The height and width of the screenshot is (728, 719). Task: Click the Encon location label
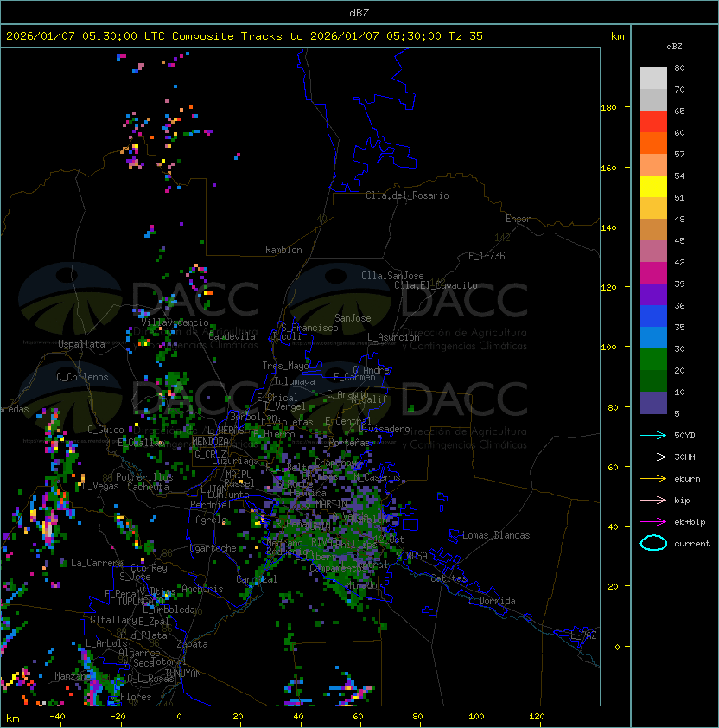519,219
